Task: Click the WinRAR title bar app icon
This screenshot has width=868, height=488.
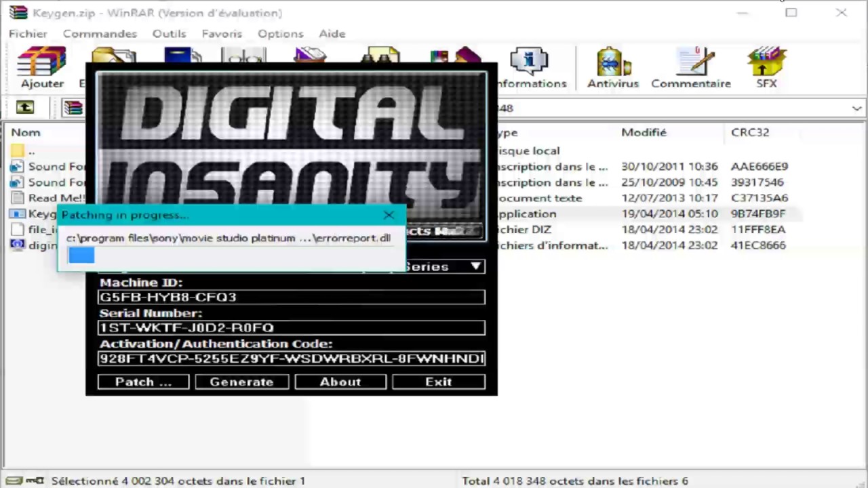Action: 18,12
